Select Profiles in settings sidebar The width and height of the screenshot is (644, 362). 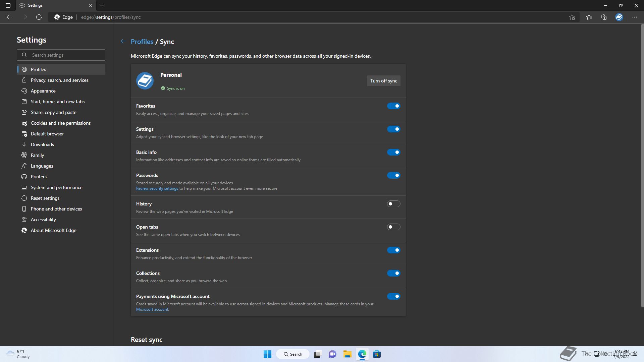[61, 69]
